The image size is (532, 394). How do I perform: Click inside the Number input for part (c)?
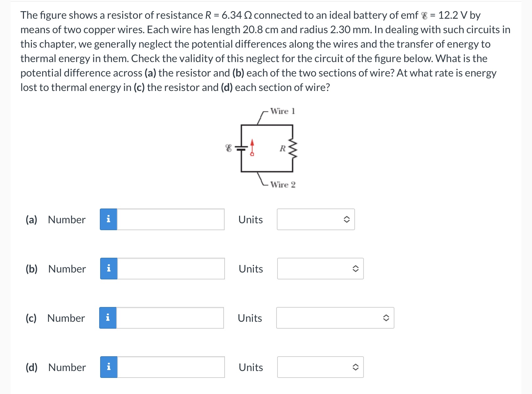171,318
